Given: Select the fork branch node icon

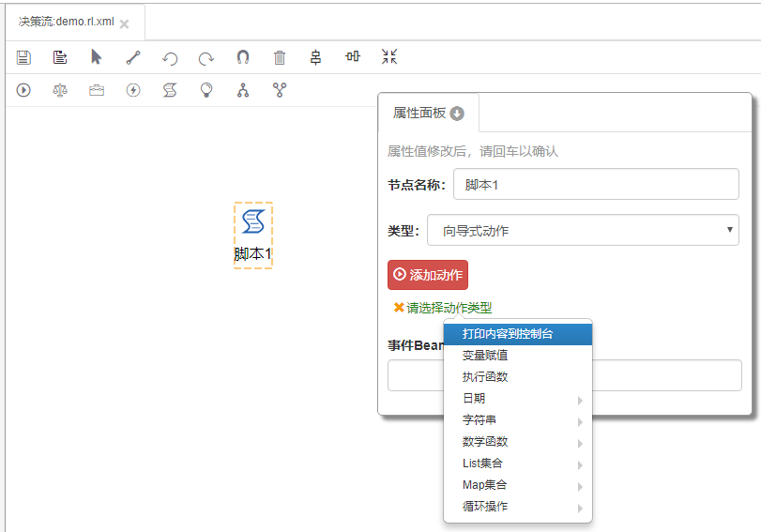Looking at the screenshot, I should click(243, 90).
